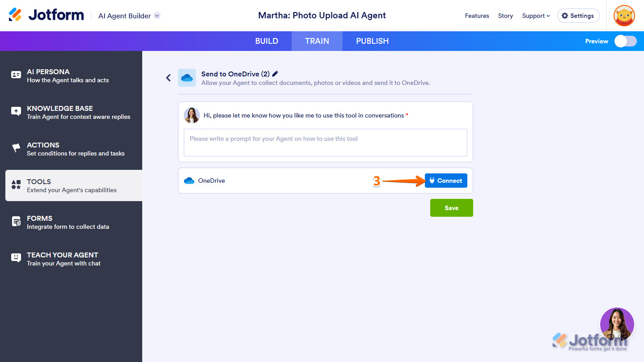Image resolution: width=644 pixels, height=362 pixels.
Task: Click the OneDrive icon in connection row
Action: coord(189,181)
